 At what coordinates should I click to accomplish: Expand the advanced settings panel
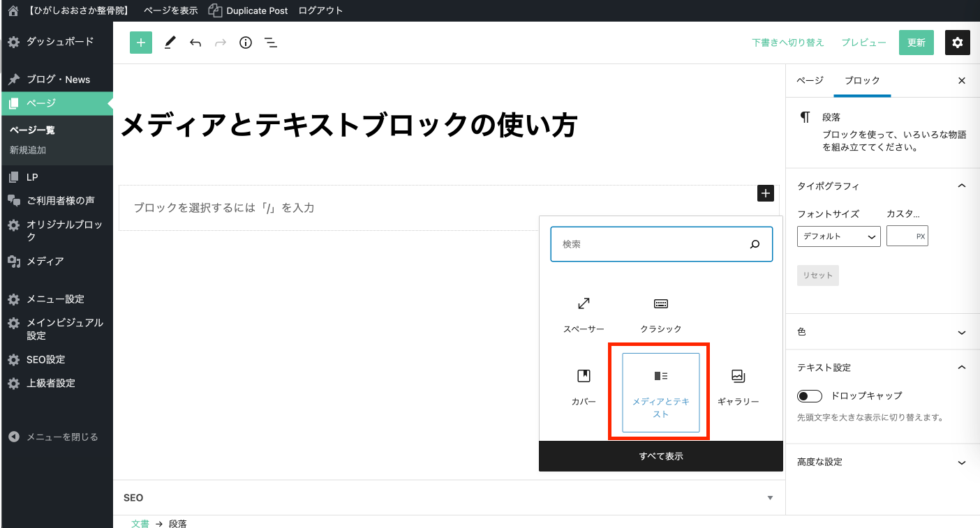(x=882, y=462)
